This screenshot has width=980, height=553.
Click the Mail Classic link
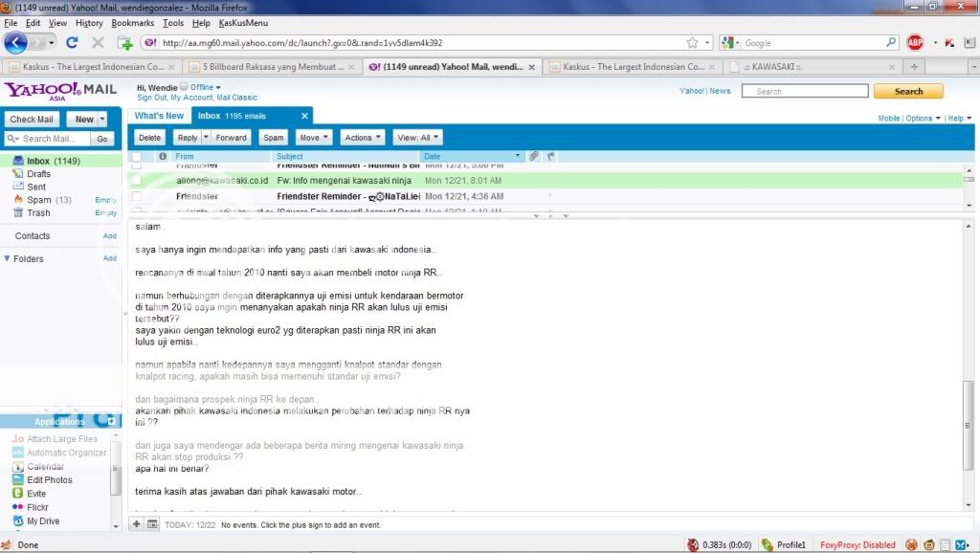[x=237, y=98]
